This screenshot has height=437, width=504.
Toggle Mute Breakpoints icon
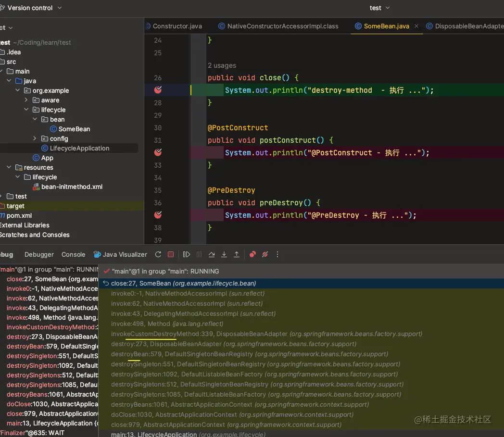coord(265,254)
